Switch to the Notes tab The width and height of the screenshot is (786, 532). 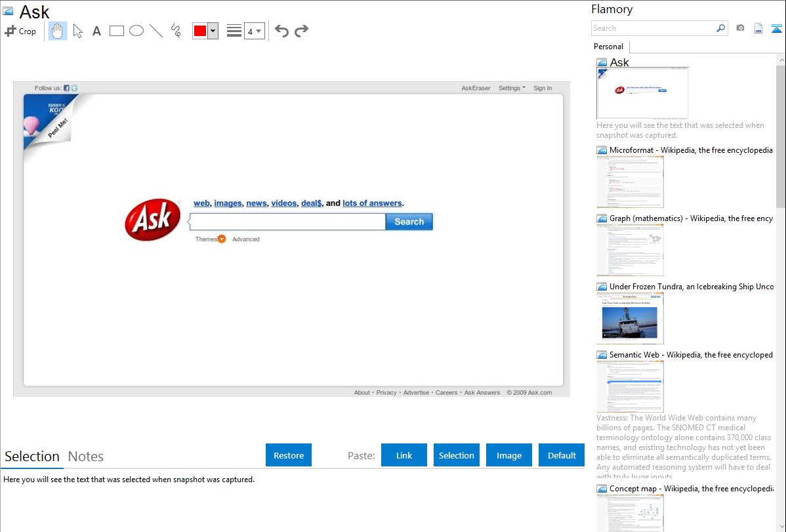86,457
